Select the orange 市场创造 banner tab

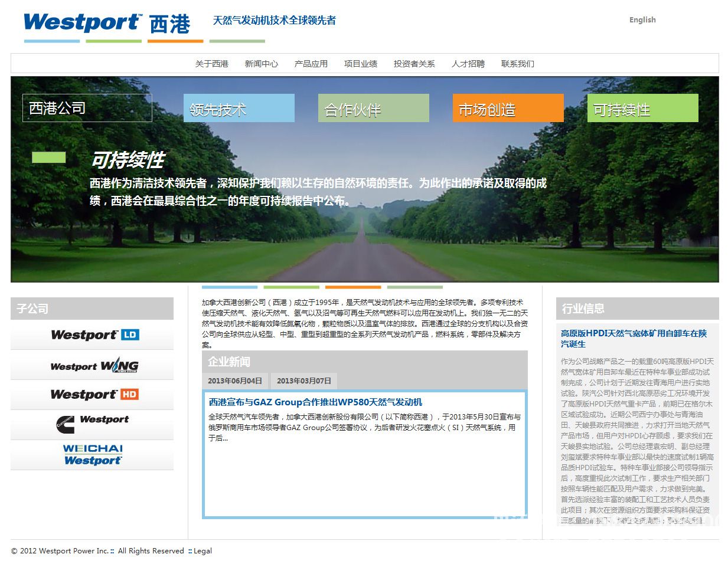(x=508, y=109)
